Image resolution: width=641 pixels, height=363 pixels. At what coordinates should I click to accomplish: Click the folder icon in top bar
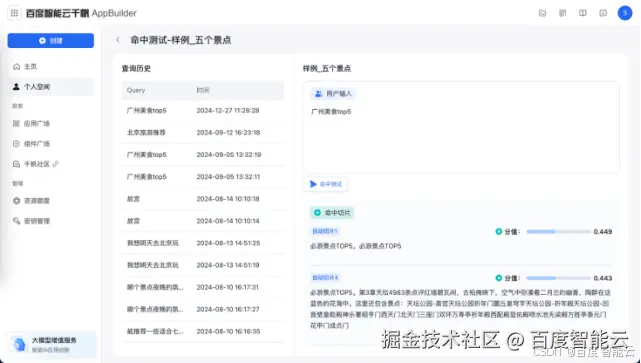pyautogui.click(x=542, y=13)
